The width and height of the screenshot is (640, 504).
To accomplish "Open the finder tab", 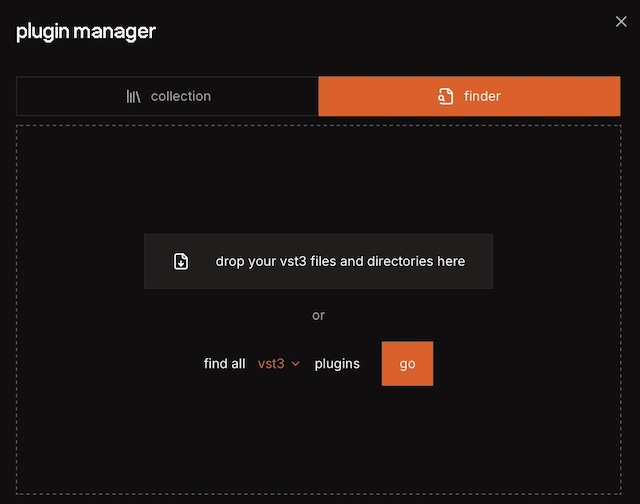I will click(469, 96).
